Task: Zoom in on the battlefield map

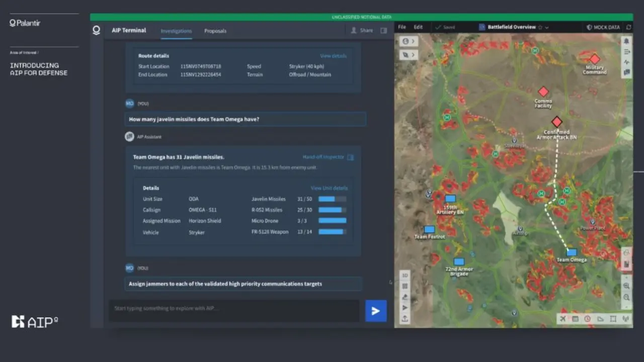Action: (626, 286)
